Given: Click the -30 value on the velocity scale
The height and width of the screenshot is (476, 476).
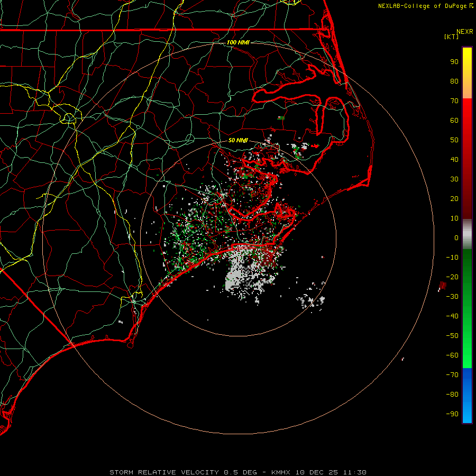Looking at the screenshot, I should click(x=452, y=297).
